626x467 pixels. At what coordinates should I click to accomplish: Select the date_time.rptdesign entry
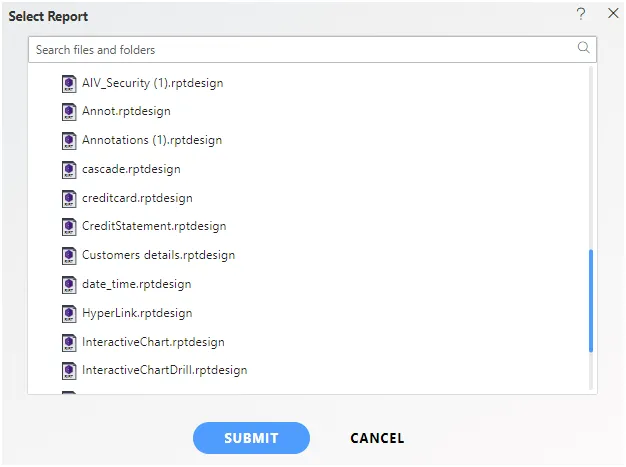coord(137,284)
